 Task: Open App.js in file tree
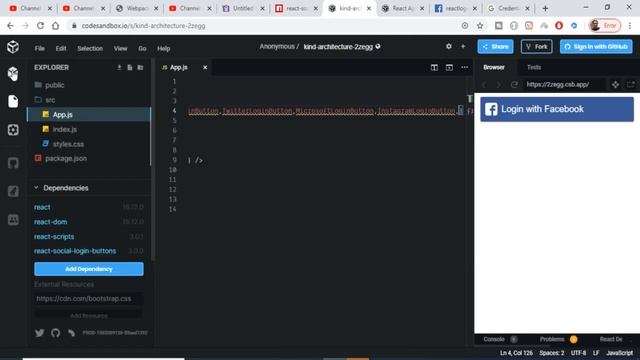point(89,115)
